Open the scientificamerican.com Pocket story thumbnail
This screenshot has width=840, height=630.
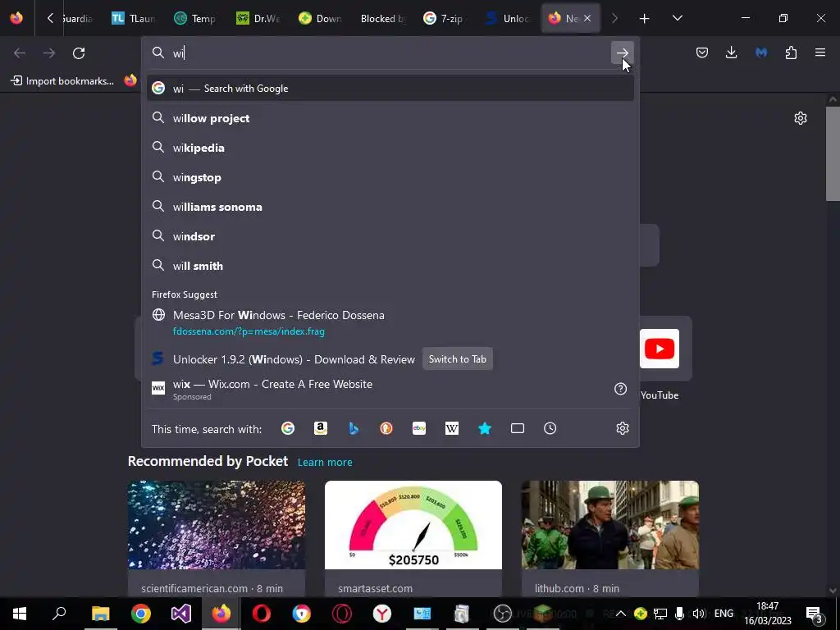pos(217,525)
